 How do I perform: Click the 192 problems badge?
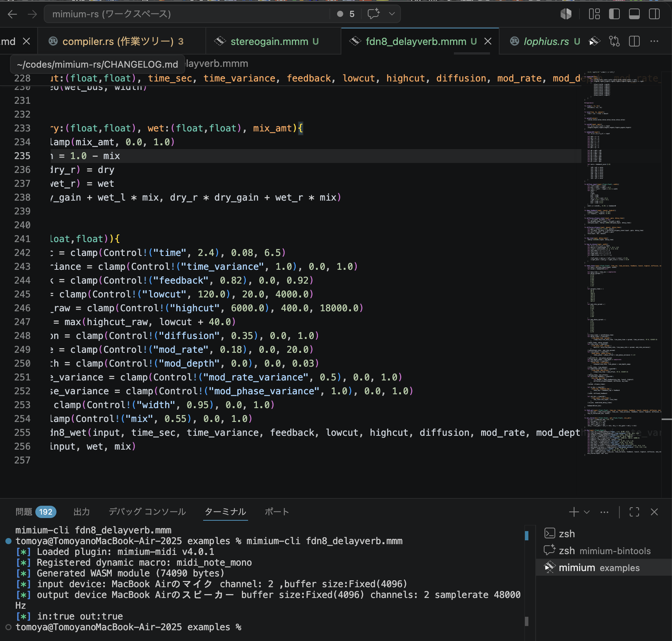click(46, 512)
